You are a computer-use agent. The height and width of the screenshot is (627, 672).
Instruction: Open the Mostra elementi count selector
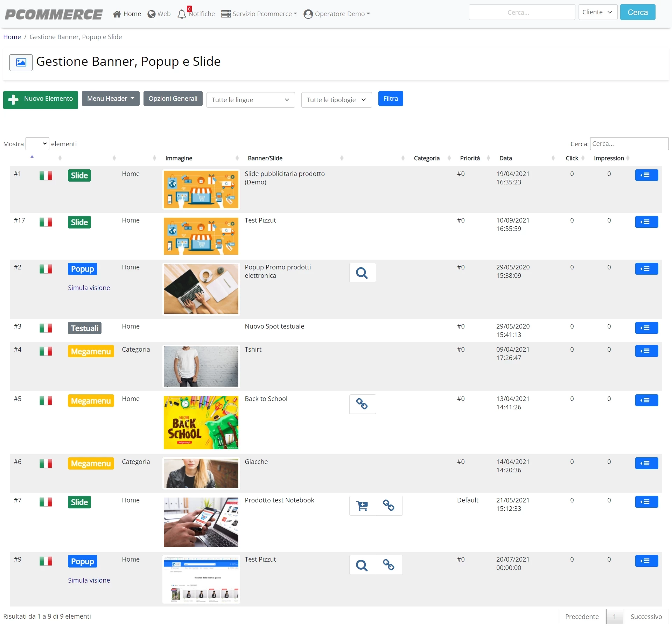tap(37, 144)
